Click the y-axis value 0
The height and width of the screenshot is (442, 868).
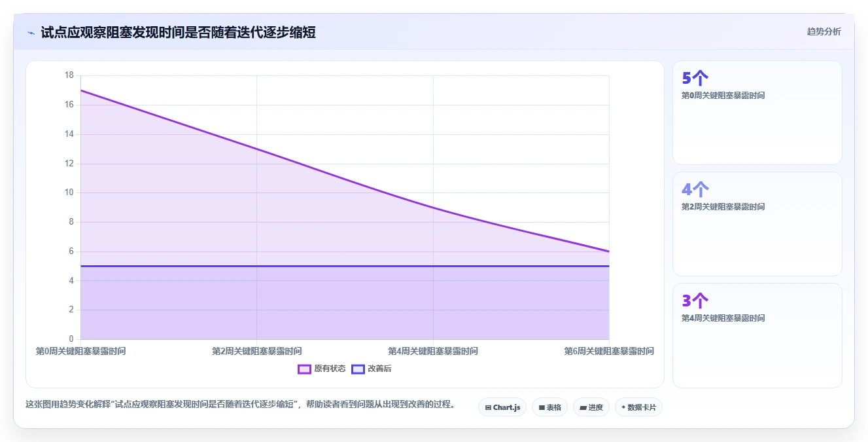point(71,339)
